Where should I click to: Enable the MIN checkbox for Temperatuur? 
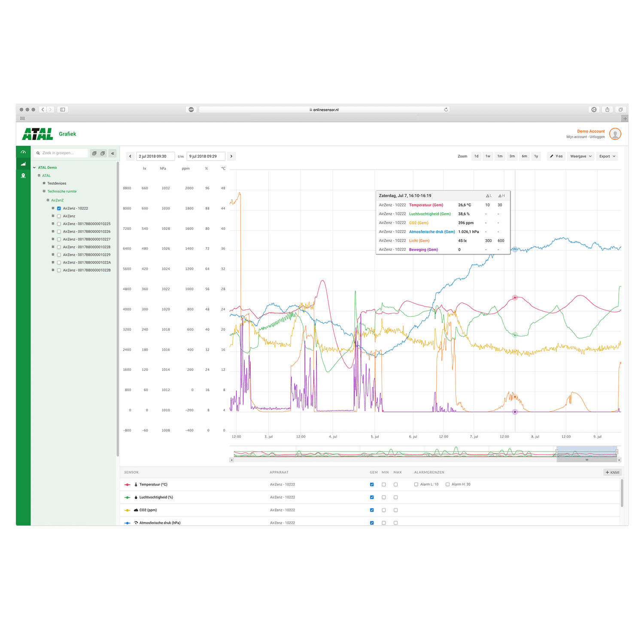tap(384, 485)
